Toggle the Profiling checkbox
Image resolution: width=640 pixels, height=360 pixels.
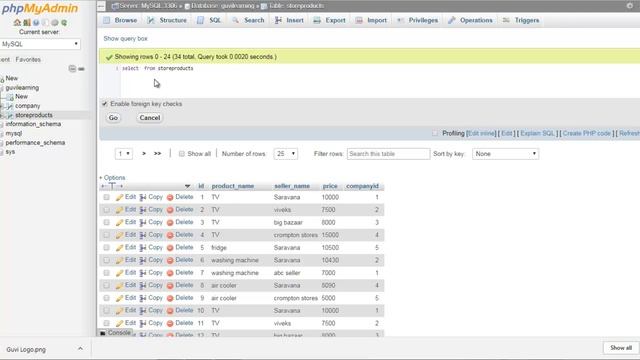point(435,133)
